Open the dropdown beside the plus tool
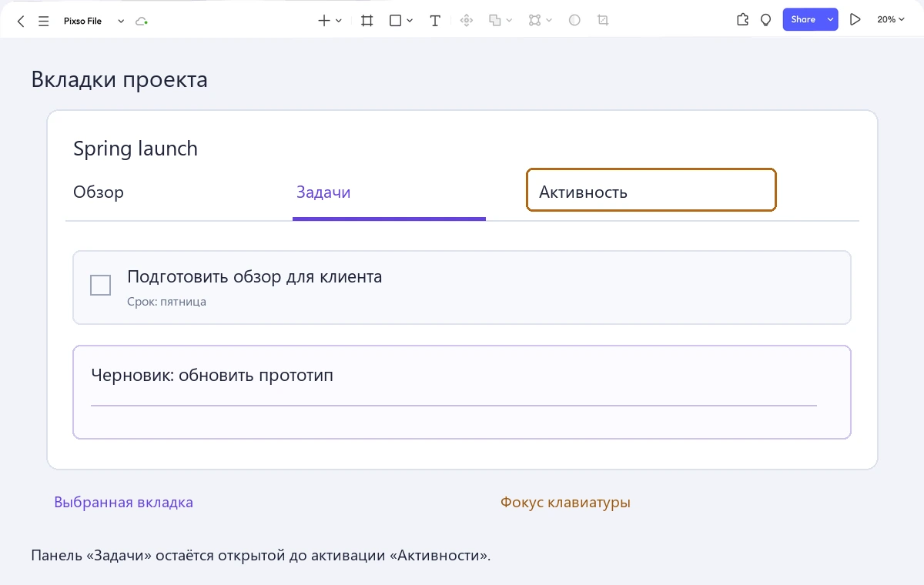The height and width of the screenshot is (585, 924). pyautogui.click(x=339, y=21)
